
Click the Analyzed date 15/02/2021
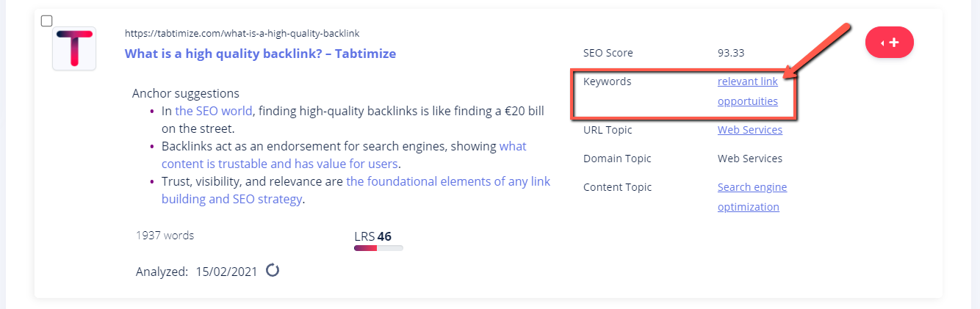(x=226, y=272)
